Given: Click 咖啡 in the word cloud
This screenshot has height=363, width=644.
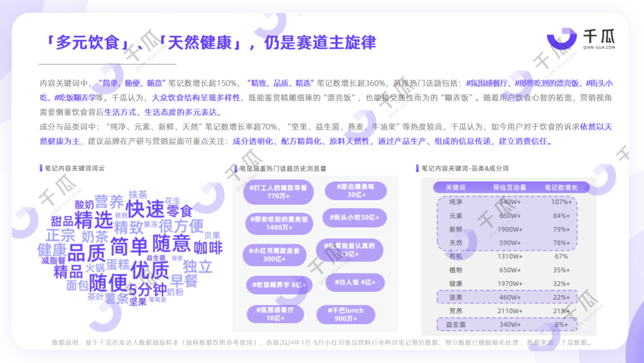Looking at the screenshot, I should 208,248.
